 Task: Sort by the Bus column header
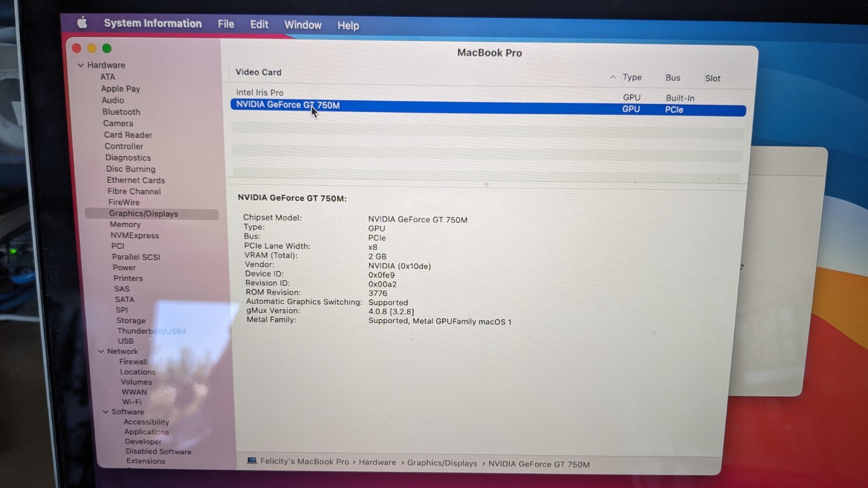pyautogui.click(x=673, y=78)
